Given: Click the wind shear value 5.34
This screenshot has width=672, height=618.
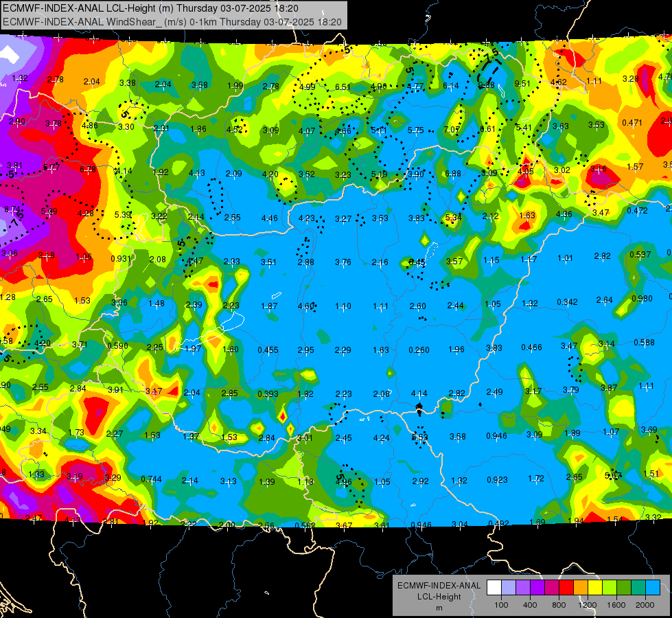Looking at the screenshot, I should click(x=454, y=218).
